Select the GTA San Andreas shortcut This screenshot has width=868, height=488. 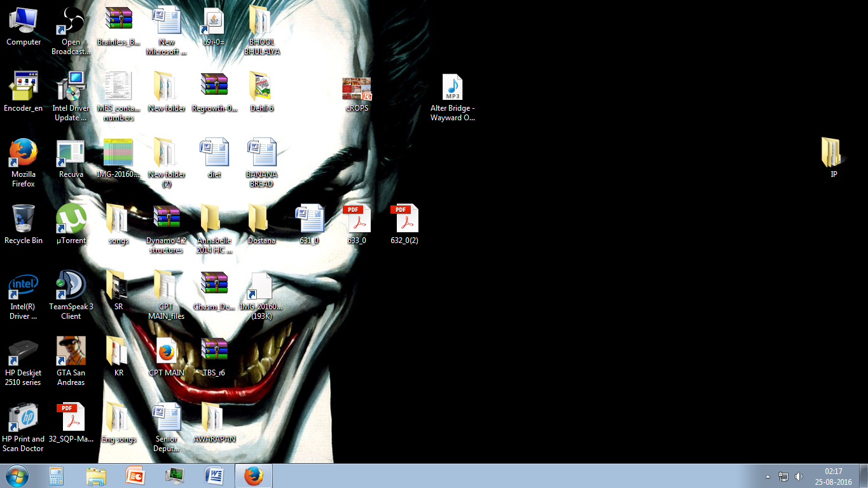pyautogui.click(x=71, y=361)
